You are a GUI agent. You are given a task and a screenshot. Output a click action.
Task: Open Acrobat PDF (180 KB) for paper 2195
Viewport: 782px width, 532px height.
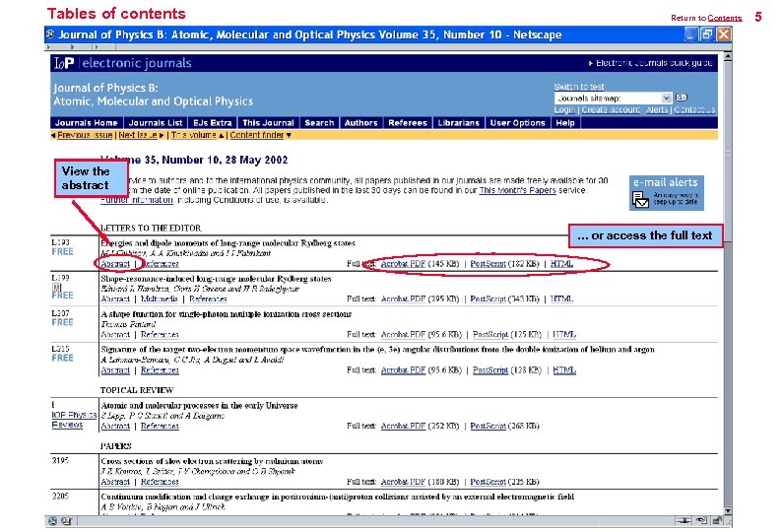[x=403, y=482]
